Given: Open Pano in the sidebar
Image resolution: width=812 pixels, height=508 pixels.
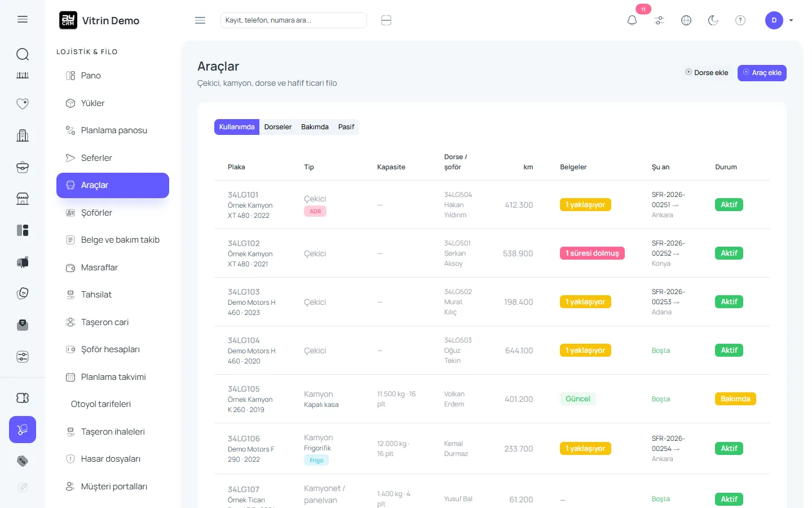Looking at the screenshot, I should click(113, 76).
